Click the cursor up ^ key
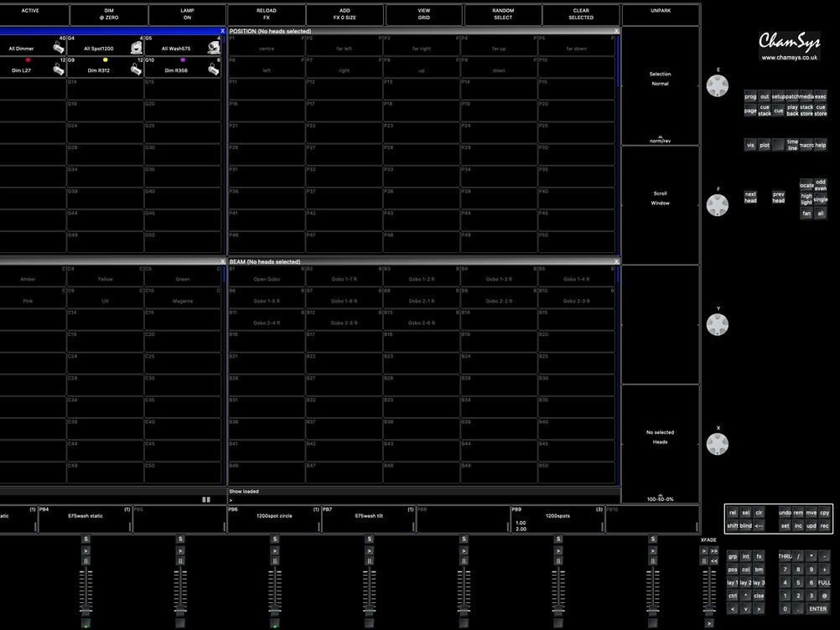The width and height of the screenshot is (840, 630). [x=746, y=596]
